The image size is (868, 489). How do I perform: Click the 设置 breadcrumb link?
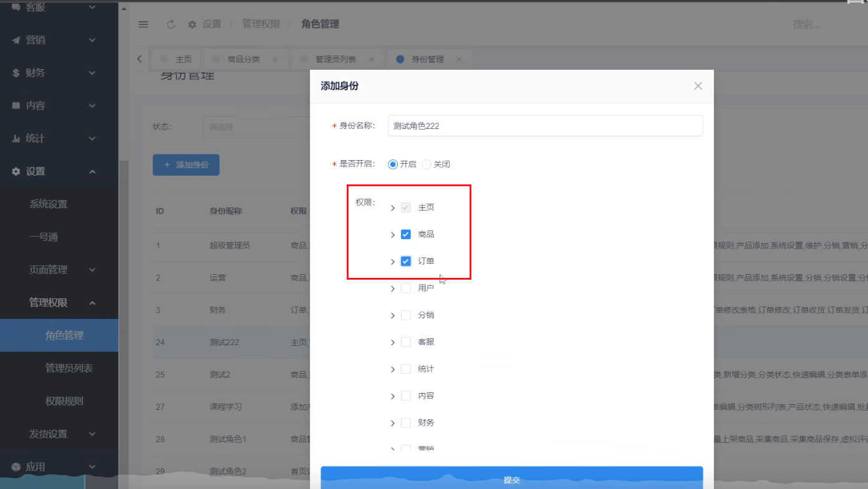211,24
